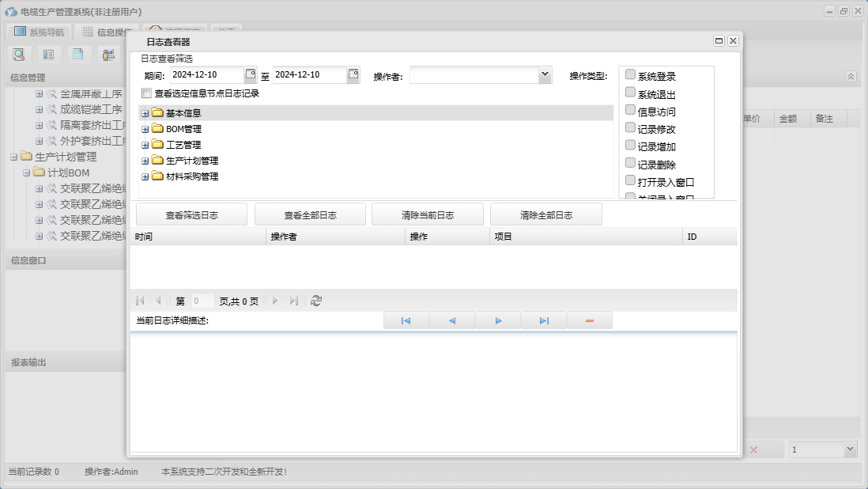Viewport: 868px width, 489px height.
Task: Click the page number input field
Action: point(202,301)
